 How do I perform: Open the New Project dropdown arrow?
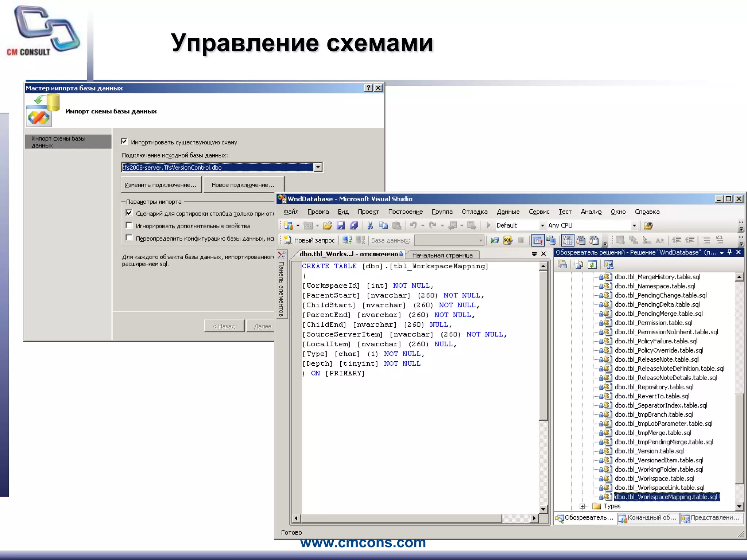(x=298, y=226)
